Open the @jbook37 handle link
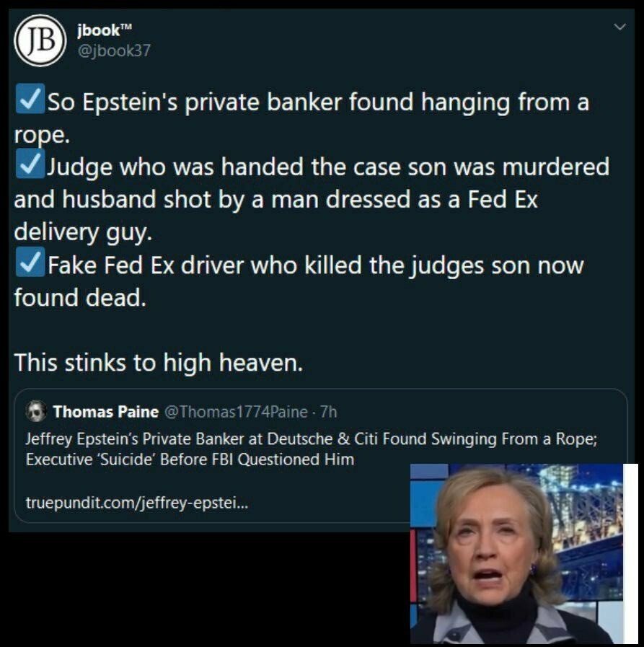Viewport: 644px width, 647px height. 113,50
